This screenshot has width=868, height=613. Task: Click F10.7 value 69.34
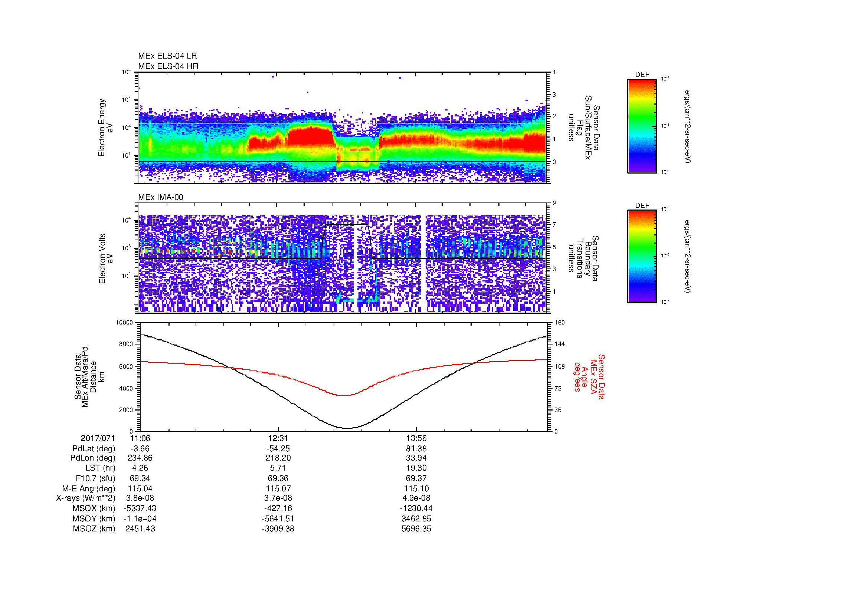pyautogui.click(x=140, y=478)
